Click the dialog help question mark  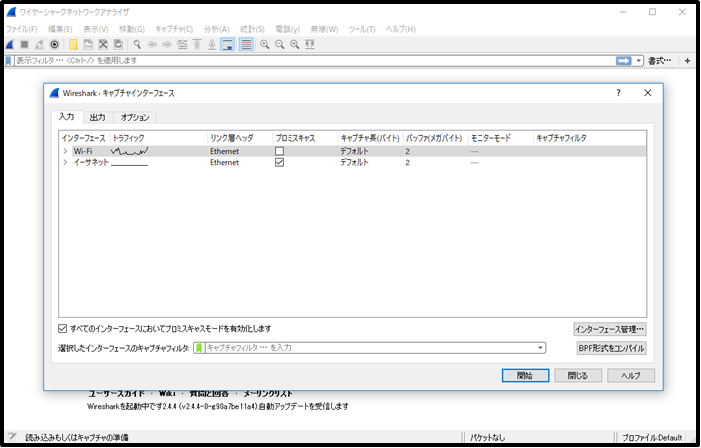click(618, 93)
